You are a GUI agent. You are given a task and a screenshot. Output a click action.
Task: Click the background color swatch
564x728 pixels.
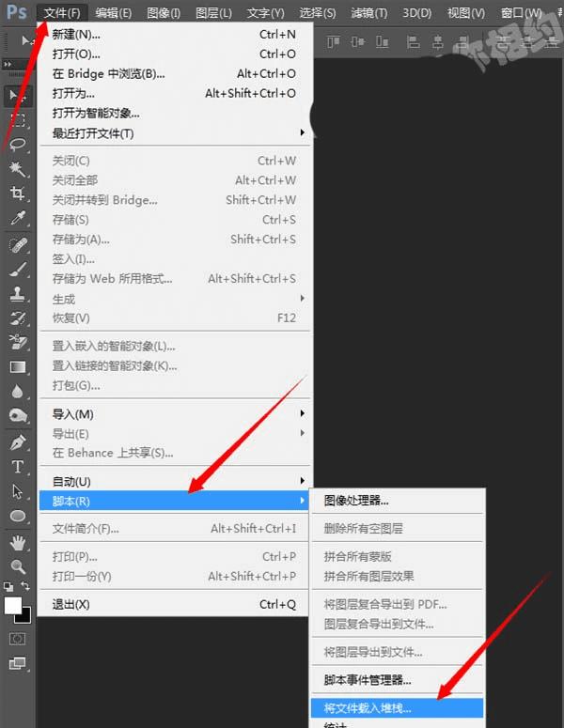point(25,616)
